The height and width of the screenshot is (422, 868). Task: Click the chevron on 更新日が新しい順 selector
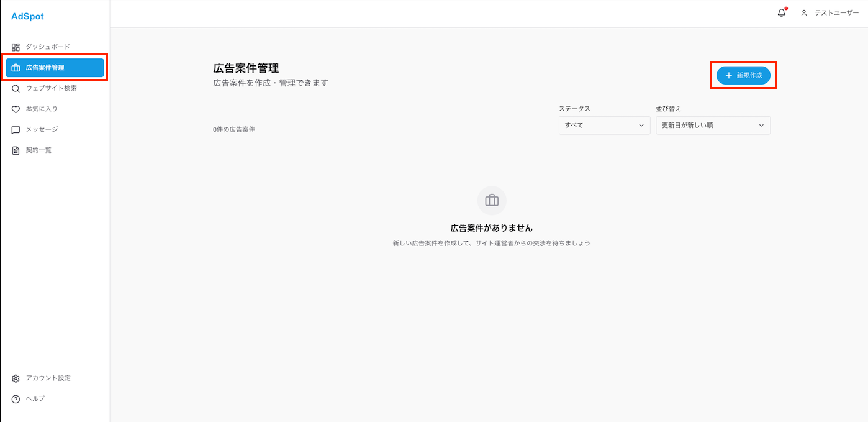pos(761,126)
